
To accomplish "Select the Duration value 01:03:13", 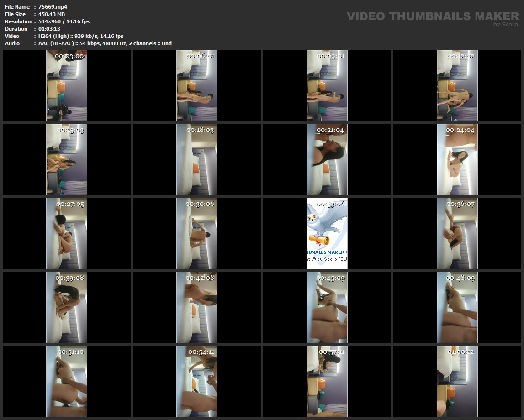I will (x=49, y=29).
